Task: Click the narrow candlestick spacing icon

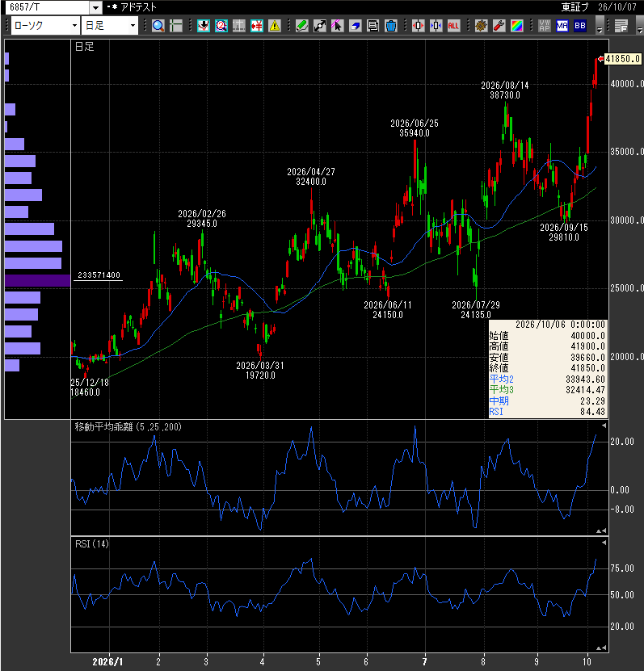Action: [436, 26]
